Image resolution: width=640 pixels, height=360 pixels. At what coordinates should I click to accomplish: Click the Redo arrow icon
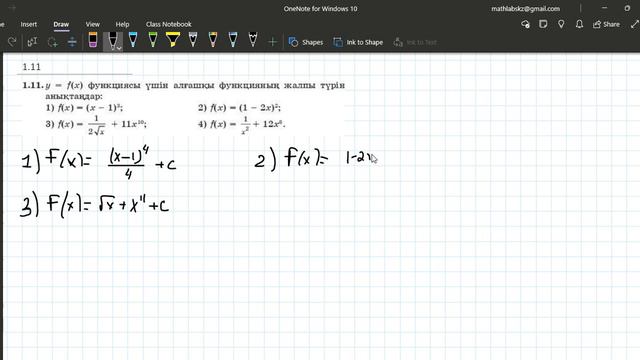12,42
